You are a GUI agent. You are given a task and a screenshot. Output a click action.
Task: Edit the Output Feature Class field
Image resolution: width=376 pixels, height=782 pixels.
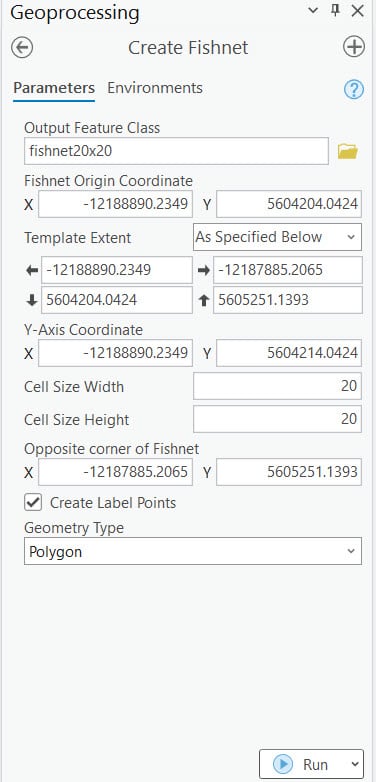pos(176,151)
